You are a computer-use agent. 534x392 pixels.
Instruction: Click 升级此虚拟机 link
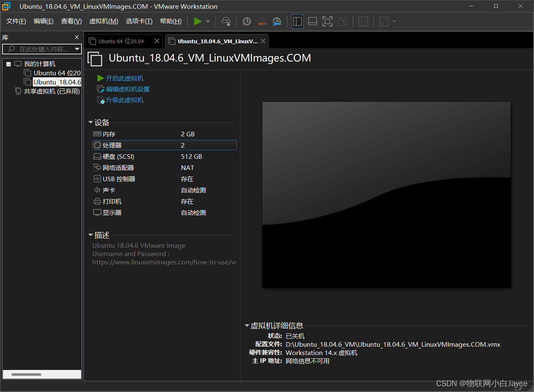(124, 100)
